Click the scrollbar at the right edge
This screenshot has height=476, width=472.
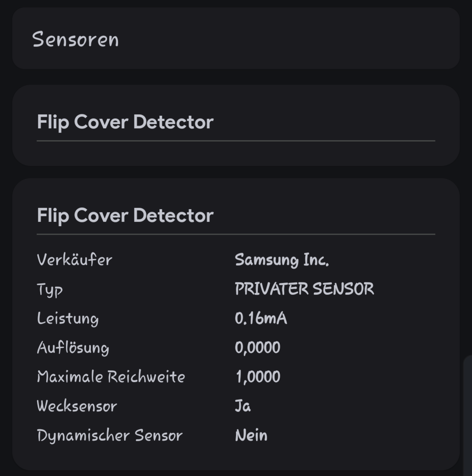468,414
